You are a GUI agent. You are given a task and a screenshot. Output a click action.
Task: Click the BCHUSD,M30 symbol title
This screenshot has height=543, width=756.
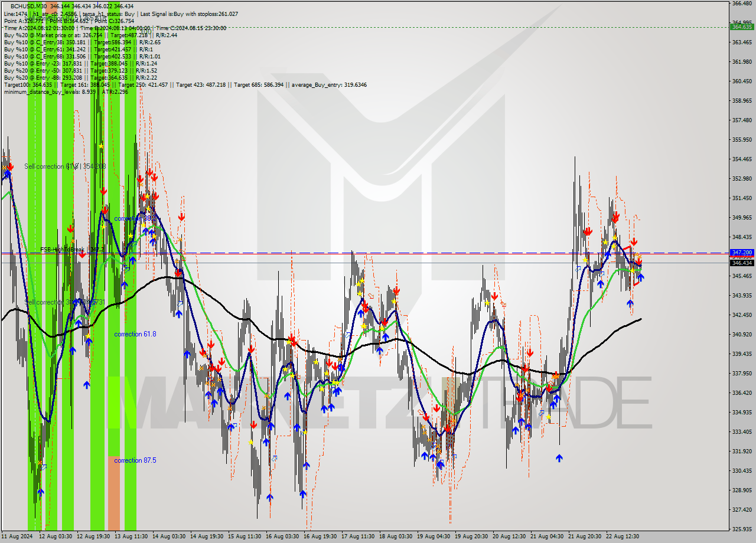(30, 6)
